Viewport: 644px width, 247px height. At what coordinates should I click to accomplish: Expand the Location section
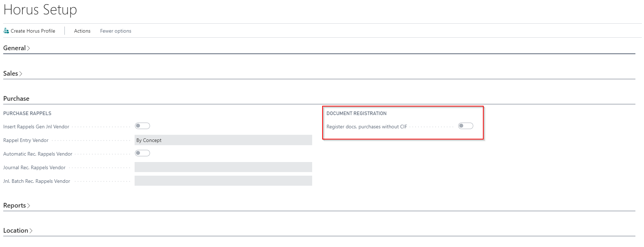(18, 231)
